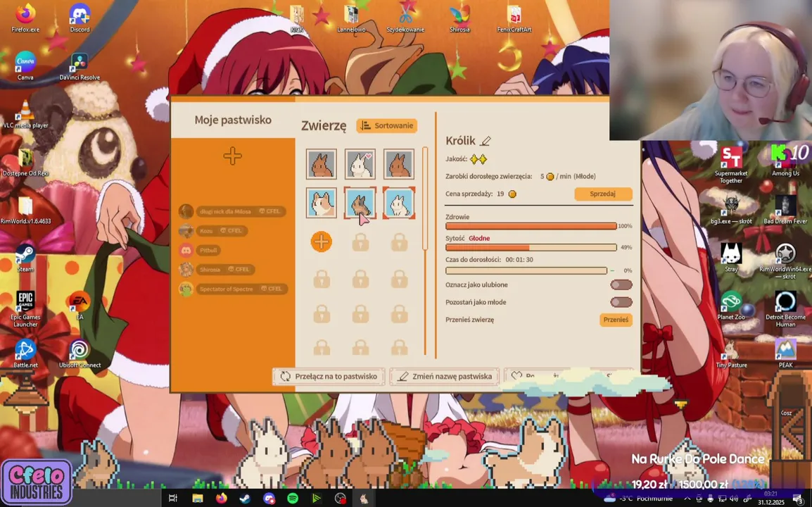Toggle Pozostań jako młode switch
Viewport: 812px width, 507px height.
(621, 302)
